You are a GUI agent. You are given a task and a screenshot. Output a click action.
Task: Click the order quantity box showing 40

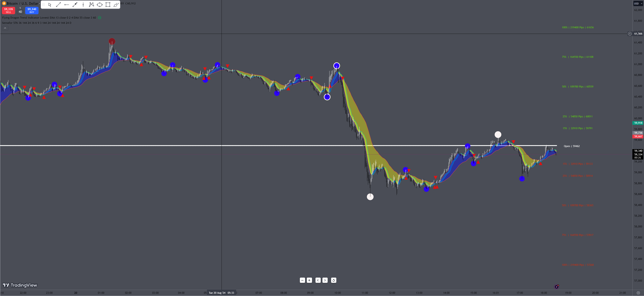(20, 12)
